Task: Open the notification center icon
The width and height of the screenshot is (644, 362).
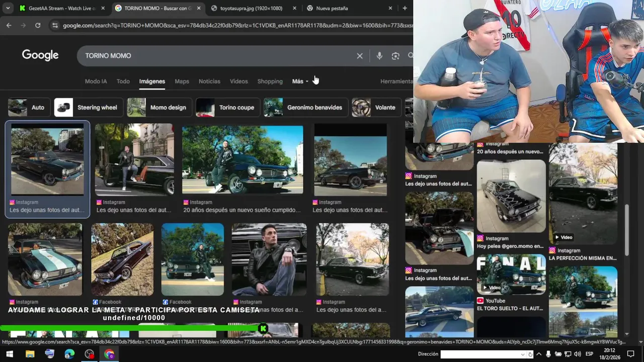Action: pos(631,354)
